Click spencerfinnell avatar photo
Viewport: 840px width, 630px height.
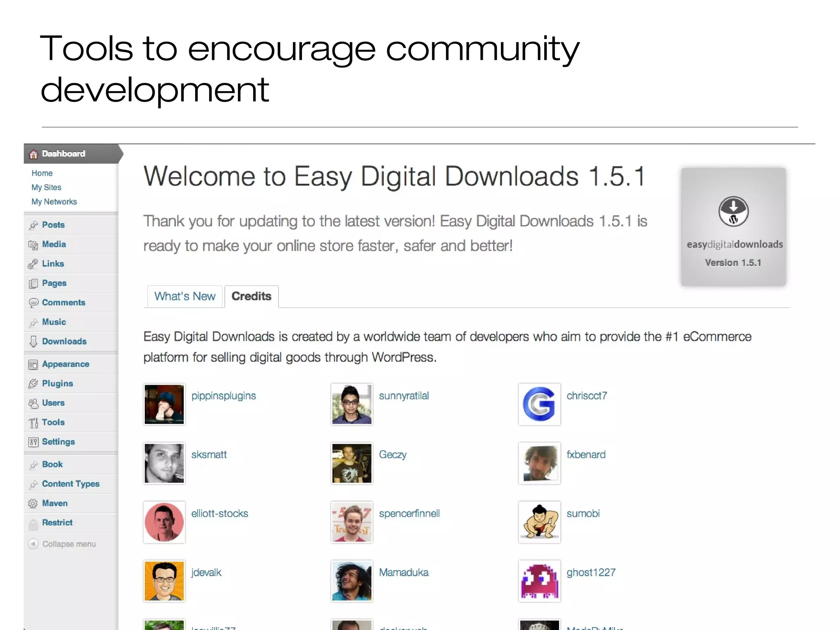point(352,522)
